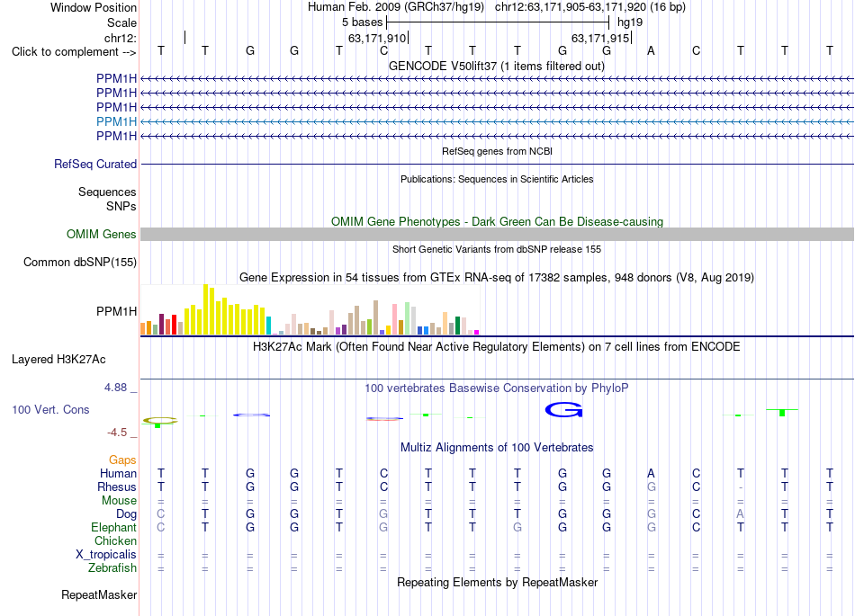The height and width of the screenshot is (616, 855).
Task: Click the PPM1H label beside the GTEx bar chart
Action: (x=116, y=311)
